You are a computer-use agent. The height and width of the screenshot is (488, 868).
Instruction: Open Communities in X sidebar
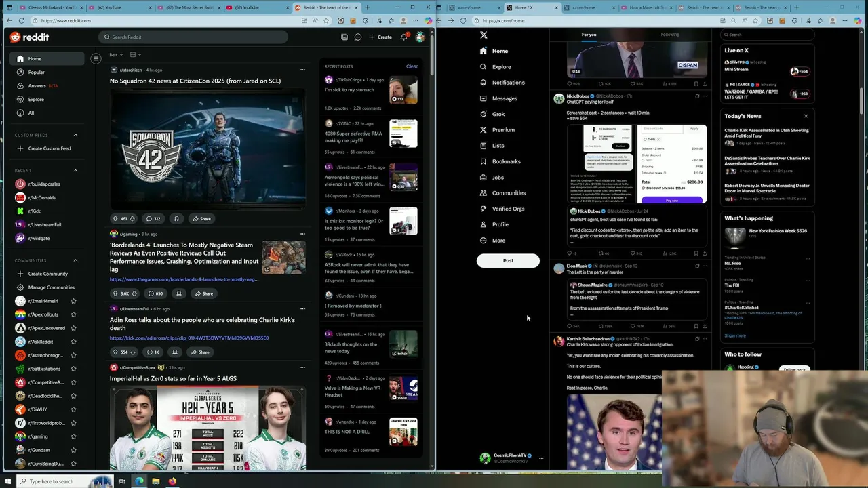click(502, 193)
